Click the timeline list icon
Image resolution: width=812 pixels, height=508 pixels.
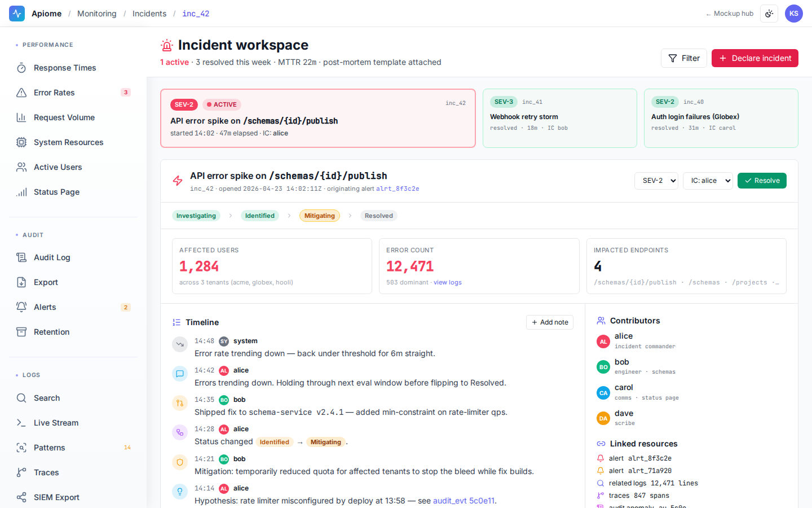tap(176, 322)
